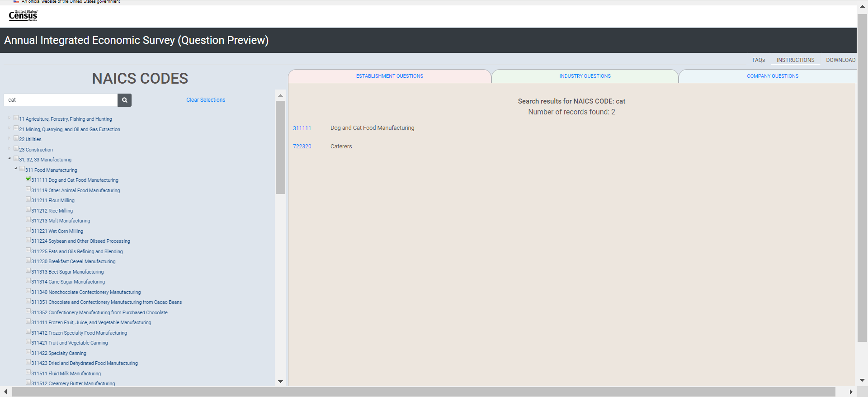This screenshot has width=868, height=397.
Task: Open search result code 722320
Action: 302,147
